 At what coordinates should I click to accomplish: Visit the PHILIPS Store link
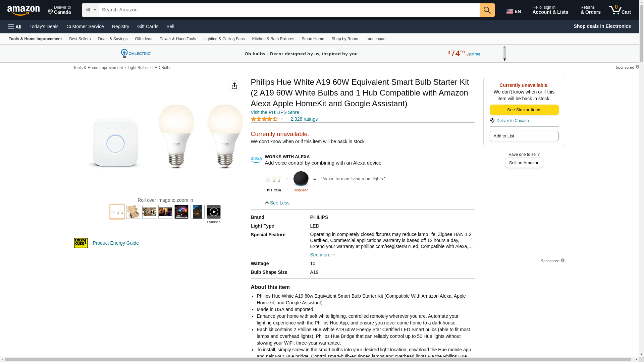tap(275, 112)
